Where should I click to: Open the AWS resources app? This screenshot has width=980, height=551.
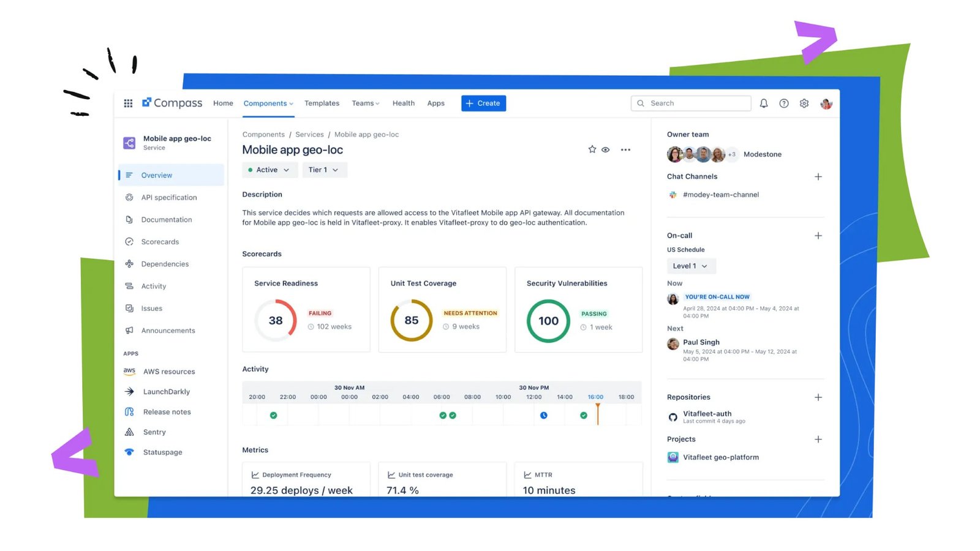(168, 371)
